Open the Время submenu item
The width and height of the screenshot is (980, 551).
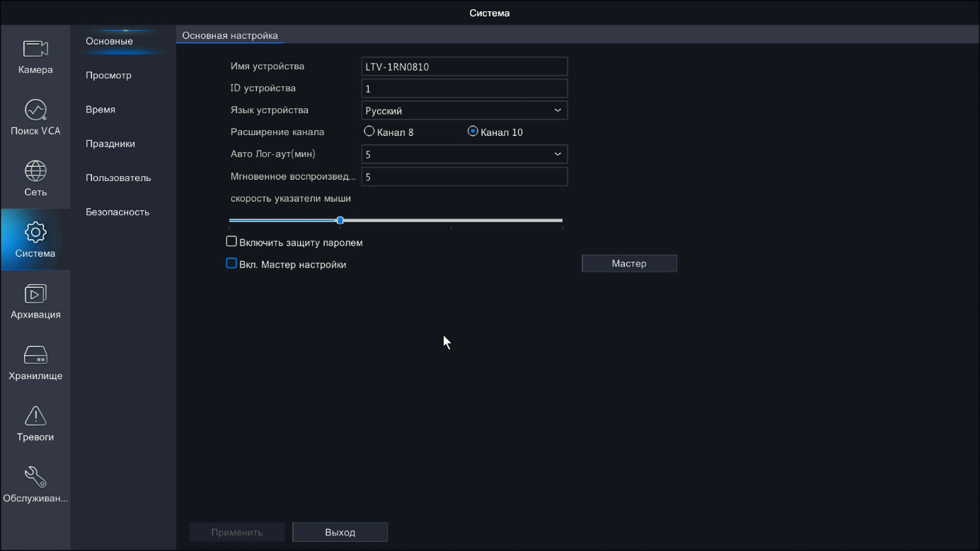coord(100,110)
